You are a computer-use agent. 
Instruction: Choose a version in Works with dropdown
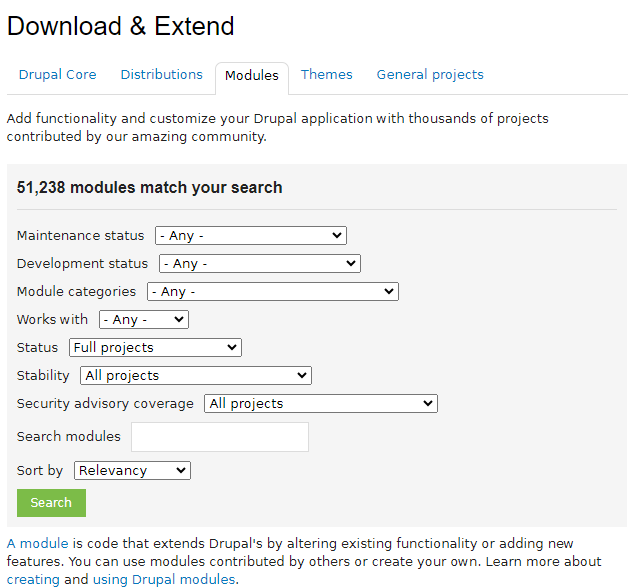click(x=144, y=320)
